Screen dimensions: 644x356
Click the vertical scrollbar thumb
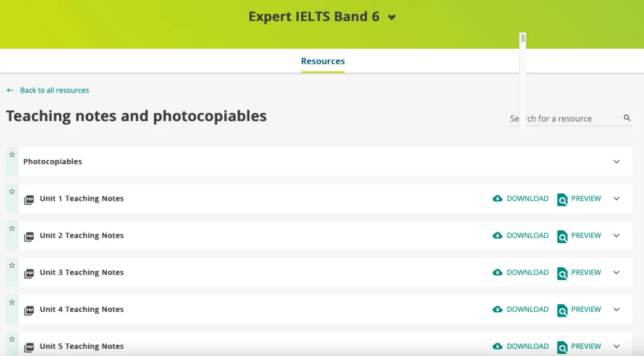tap(523, 39)
